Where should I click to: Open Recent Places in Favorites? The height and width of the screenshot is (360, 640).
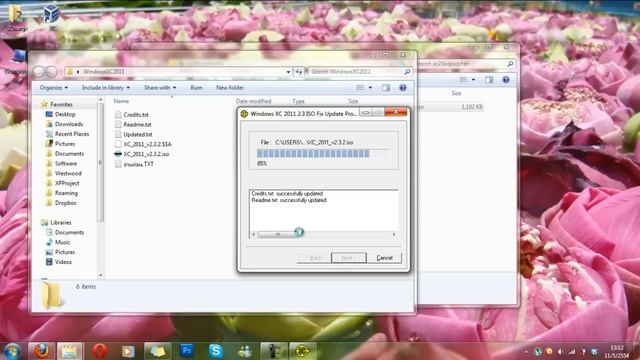[67, 134]
